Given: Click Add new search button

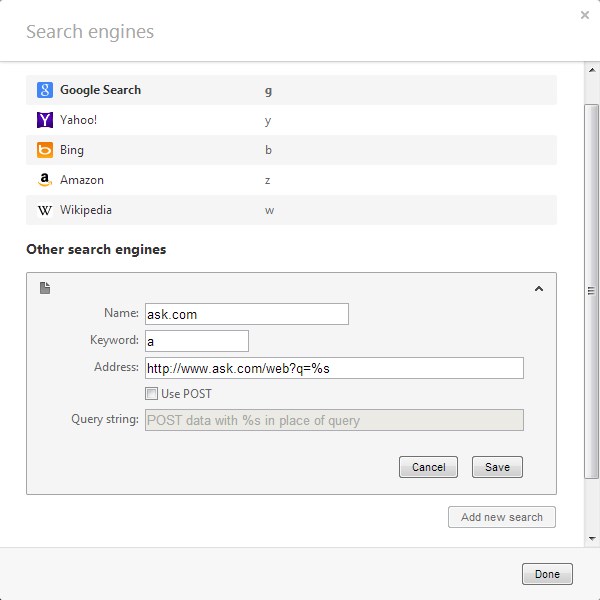Looking at the screenshot, I should pos(502,517).
